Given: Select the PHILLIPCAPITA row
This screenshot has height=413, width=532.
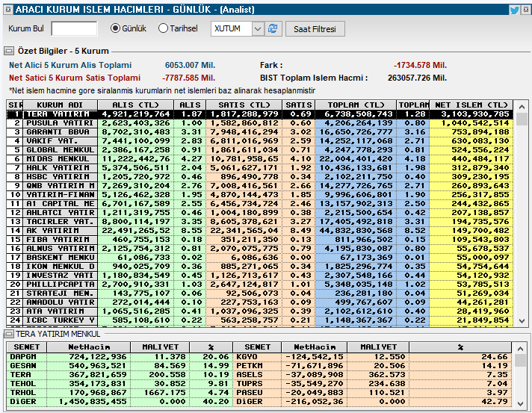Looking at the screenshot, I should pos(259,285).
